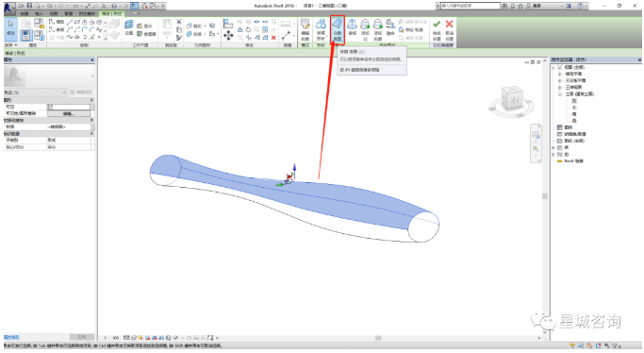Viewport: 644px width, 353px height.
Task: Click the 编辑... button for visibility overrides
Action: [68, 113]
